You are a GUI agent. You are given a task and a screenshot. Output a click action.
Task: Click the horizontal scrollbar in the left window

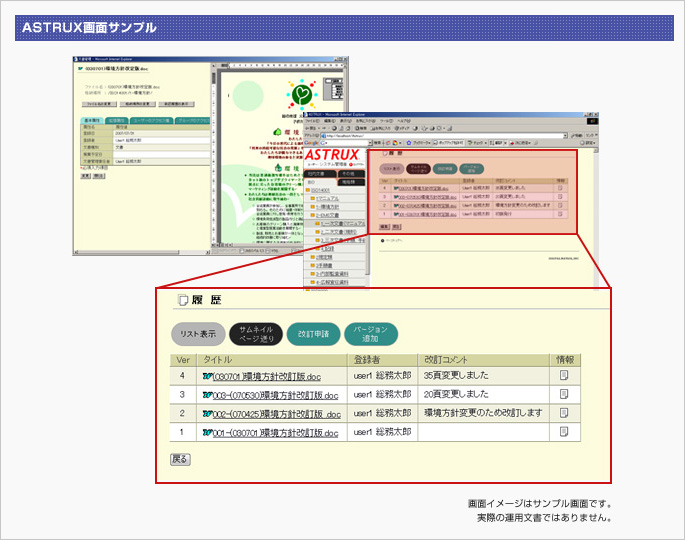pyautogui.click(x=142, y=252)
